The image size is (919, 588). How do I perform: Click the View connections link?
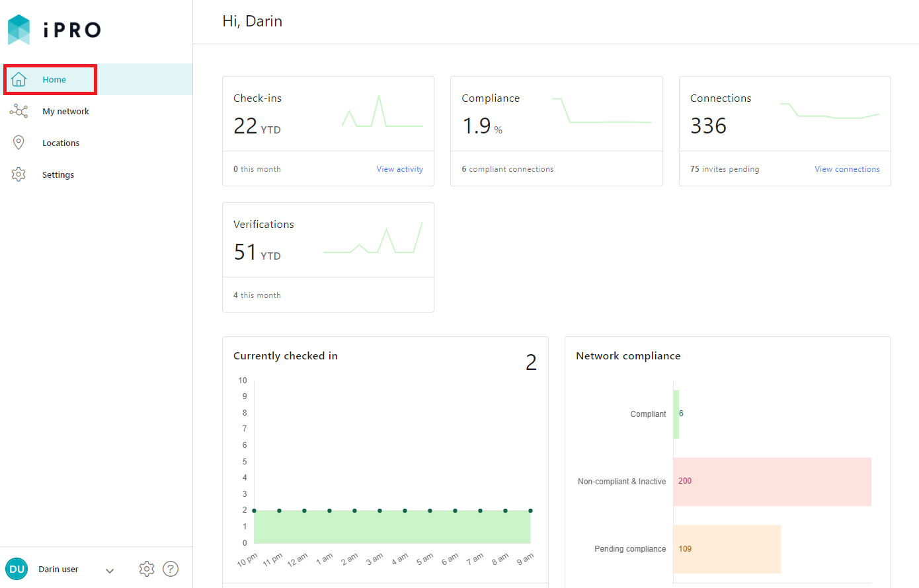pos(847,169)
